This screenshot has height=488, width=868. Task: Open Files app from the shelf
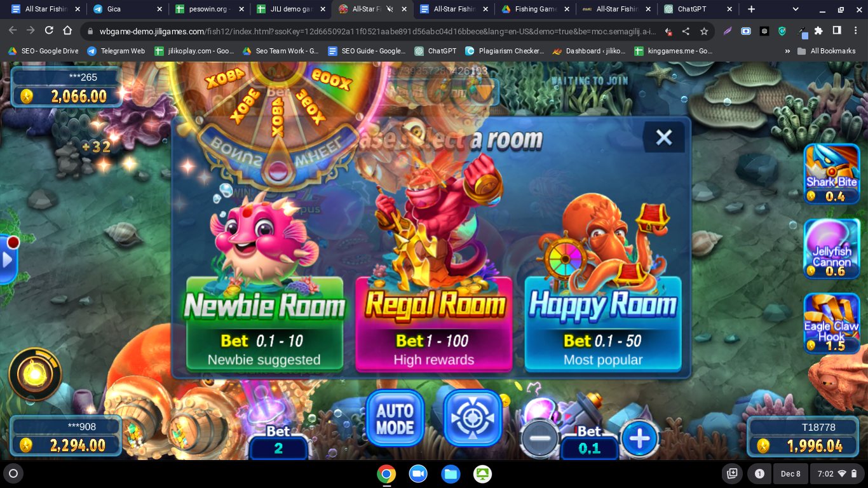pos(451,474)
